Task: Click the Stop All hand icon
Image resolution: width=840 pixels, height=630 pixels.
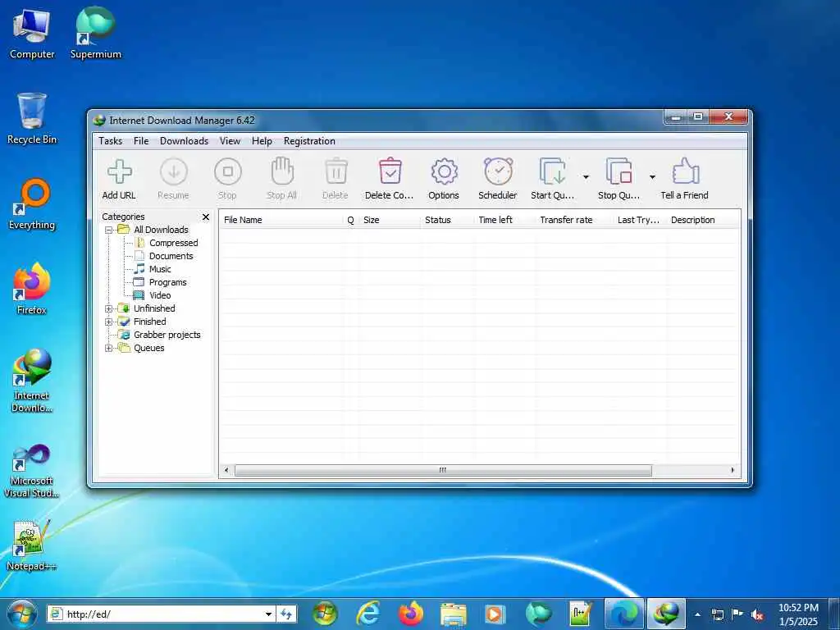Action: [282, 171]
